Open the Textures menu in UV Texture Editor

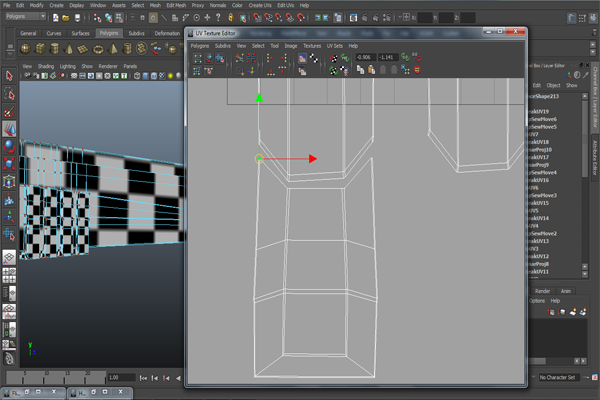click(312, 46)
